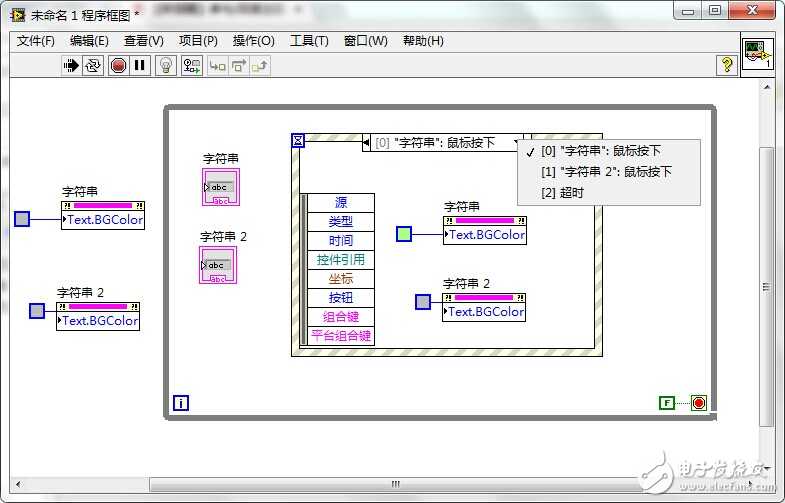This screenshot has height=503, width=785.
Task: Click the gray color constant inside the event structure
Action: tap(423, 302)
